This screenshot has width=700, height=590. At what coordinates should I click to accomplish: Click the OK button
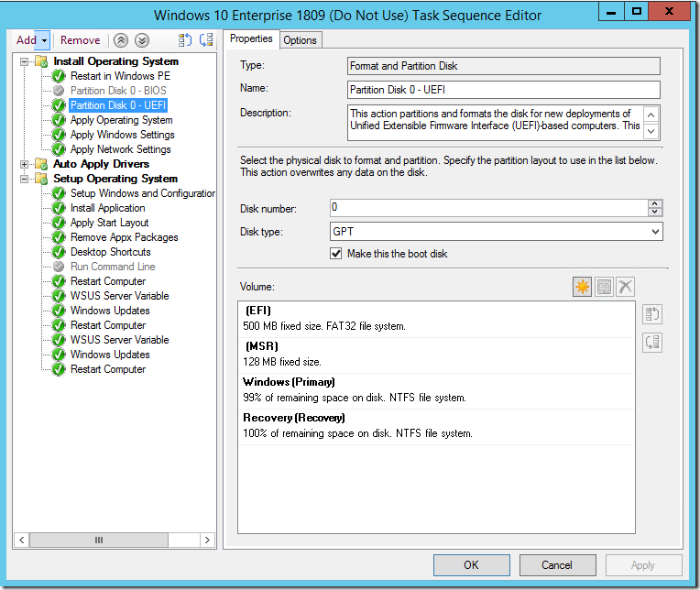coord(472,565)
